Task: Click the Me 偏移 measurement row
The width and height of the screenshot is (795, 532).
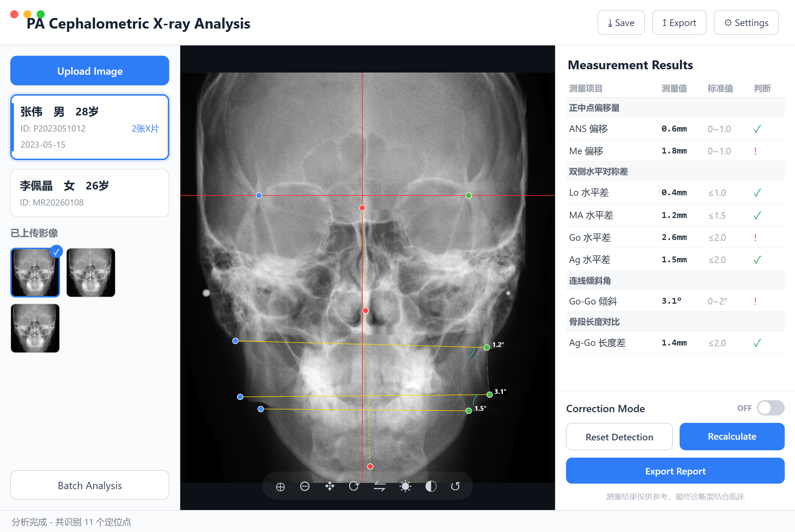Action: coord(675,151)
